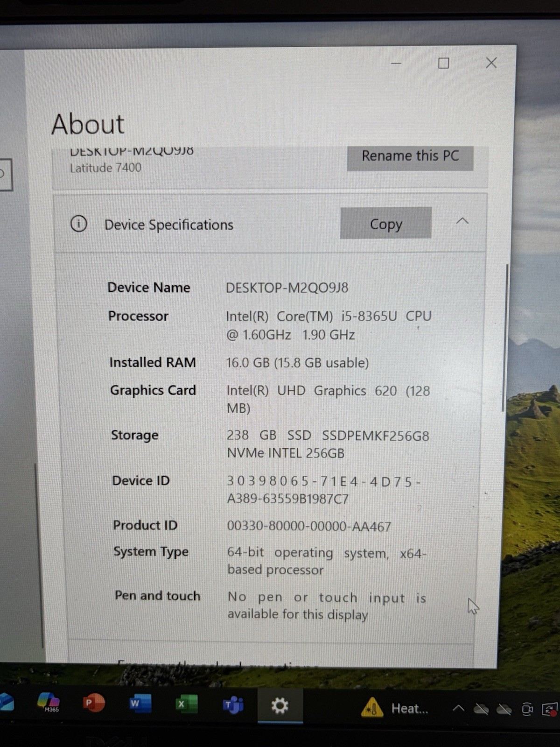Launch PowerPoint from the taskbar
The height and width of the screenshot is (747, 560).
(x=93, y=703)
